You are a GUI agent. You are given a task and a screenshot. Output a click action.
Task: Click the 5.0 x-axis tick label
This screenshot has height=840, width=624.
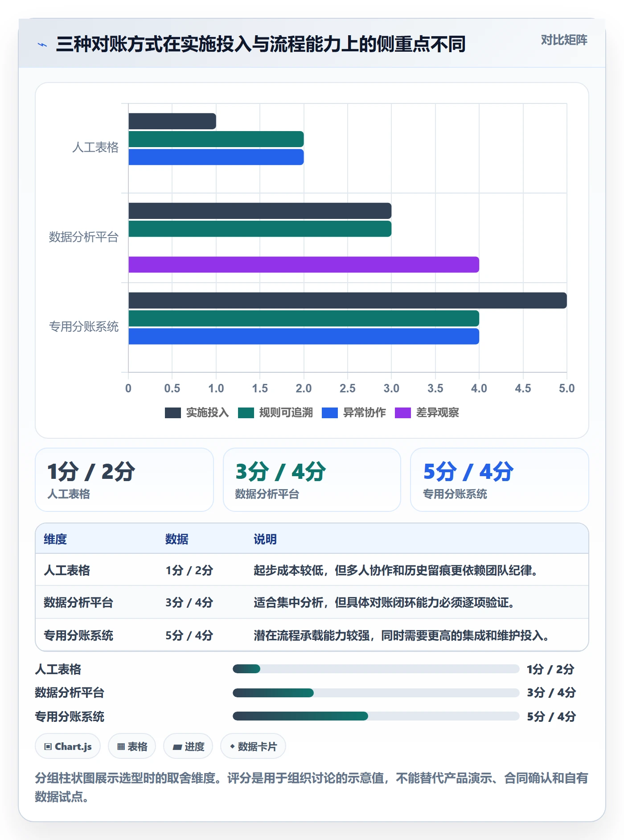coord(567,388)
